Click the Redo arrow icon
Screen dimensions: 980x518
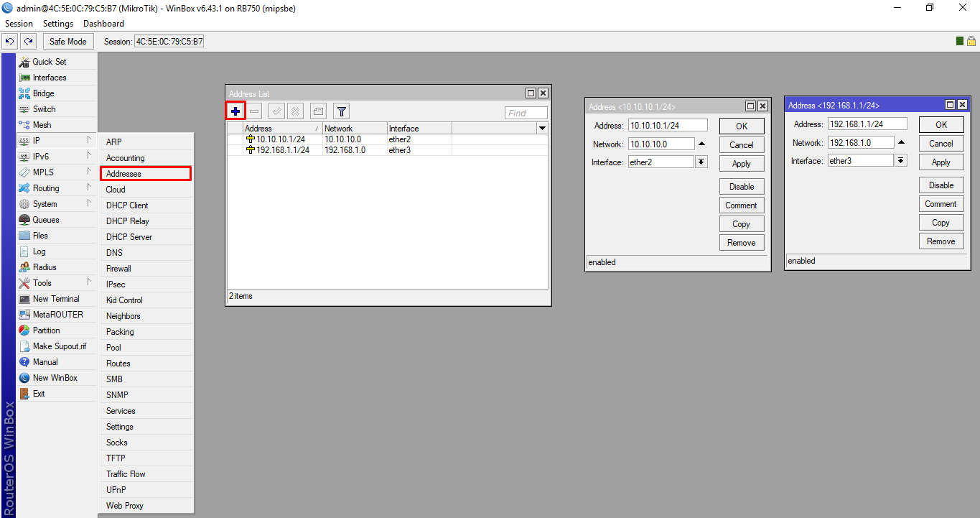[28, 42]
